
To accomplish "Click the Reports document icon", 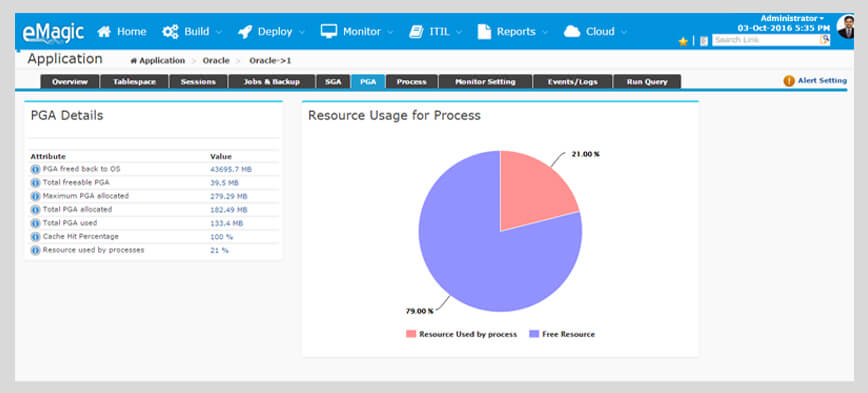I will pos(484,32).
